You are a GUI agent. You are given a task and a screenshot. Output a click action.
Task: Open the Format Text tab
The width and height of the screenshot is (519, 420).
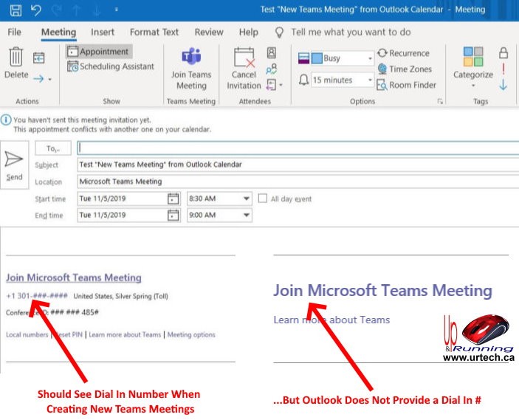pos(154,32)
